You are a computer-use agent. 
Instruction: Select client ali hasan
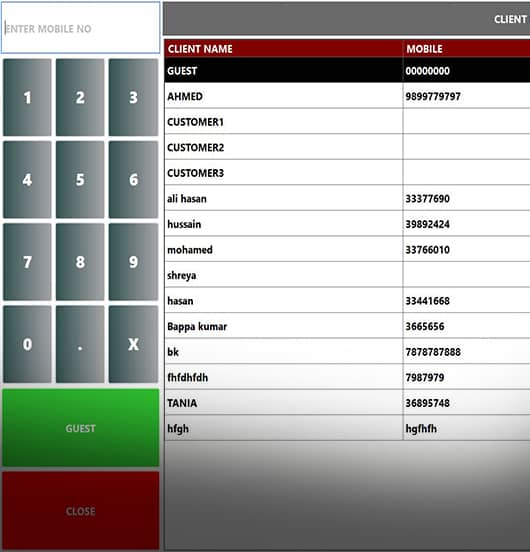pyautogui.click(x=347, y=198)
